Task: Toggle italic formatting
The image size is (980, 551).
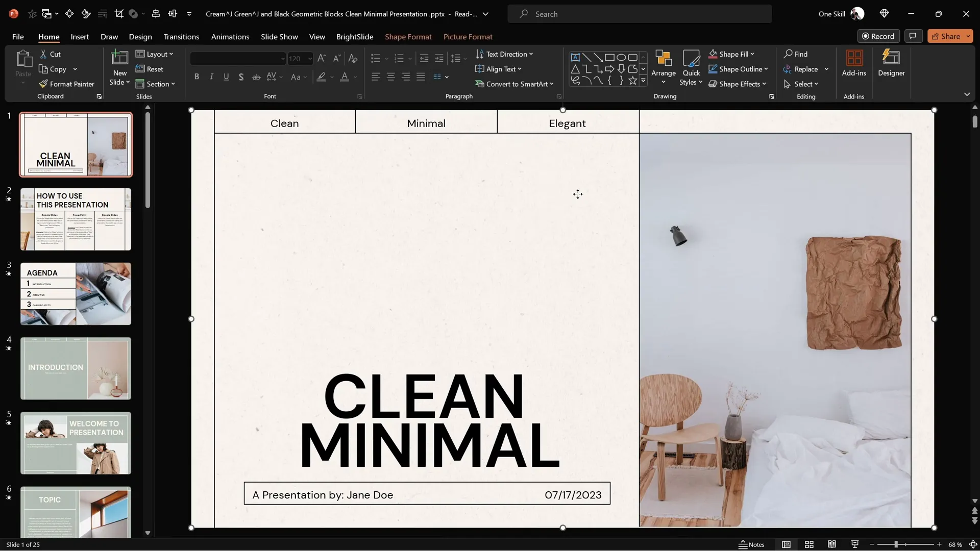Action: pos(211,77)
